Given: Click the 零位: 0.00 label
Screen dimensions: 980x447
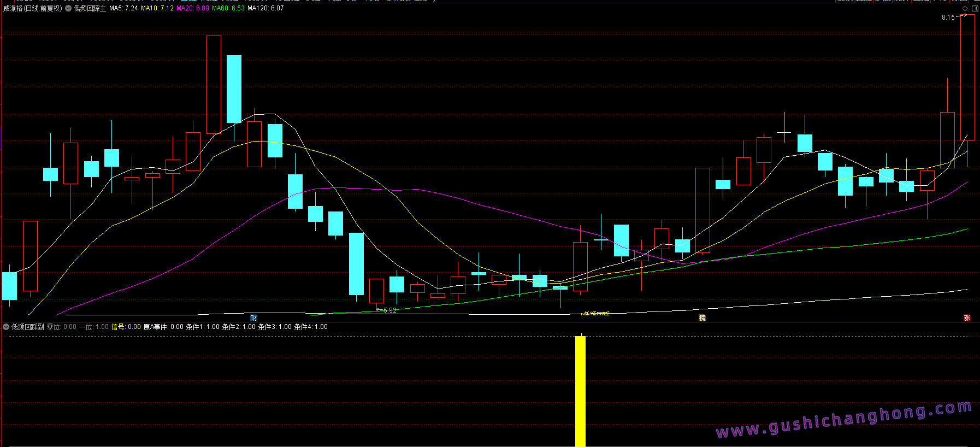Looking at the screenshot, I should [62, 327].
